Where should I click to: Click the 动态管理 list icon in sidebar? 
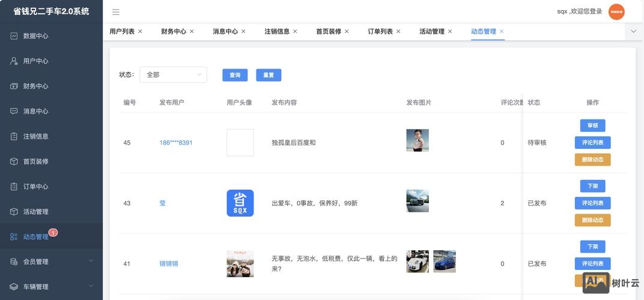[14, 237]
